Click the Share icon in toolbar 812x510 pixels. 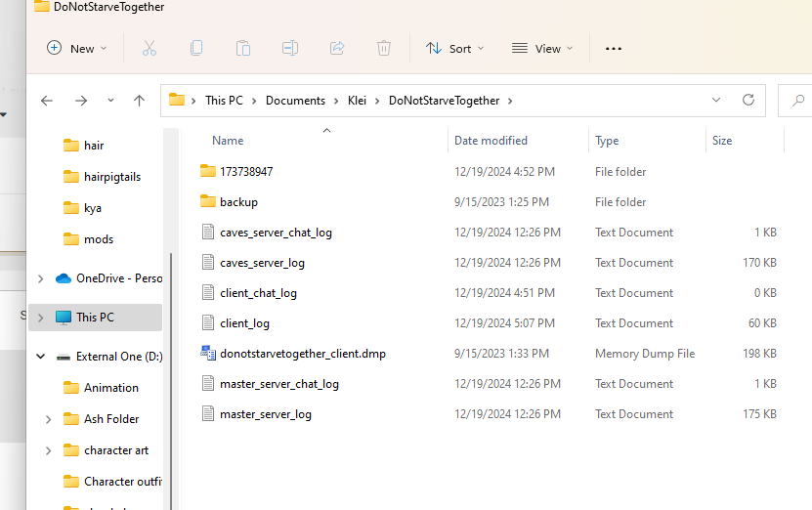click(337, 49)
